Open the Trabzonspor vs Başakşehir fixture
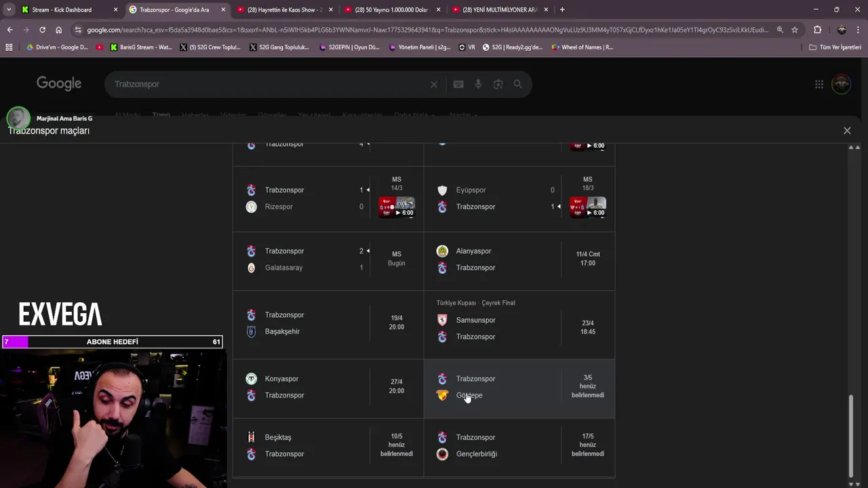Viewport: 868px width, 488px height. tap(328, 323)
